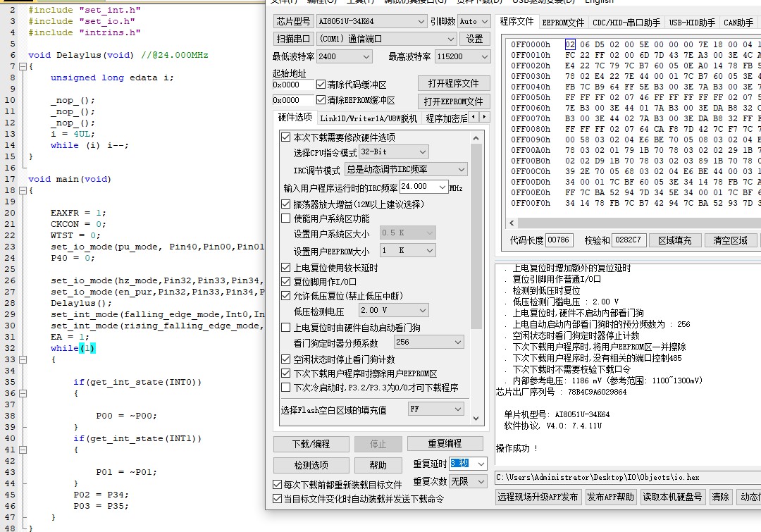Switch to CDC/HID-串口助手 tab
This screenshot has height=532, width=761.
pos(626,23)
